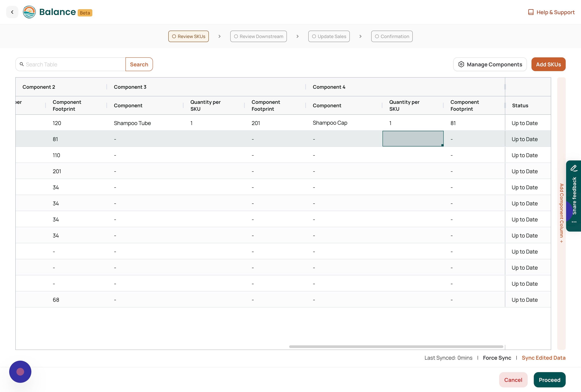Select the Update Sales step
The width and height of the screenshot is (581, 392).
pos(329,36)
